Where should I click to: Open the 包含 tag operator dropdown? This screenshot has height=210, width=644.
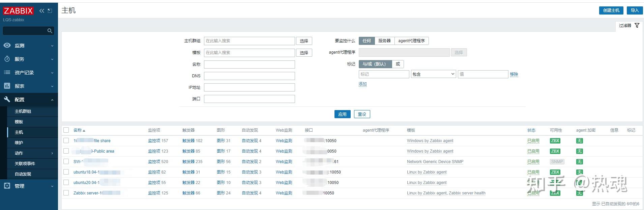click(x=433, y=74)
